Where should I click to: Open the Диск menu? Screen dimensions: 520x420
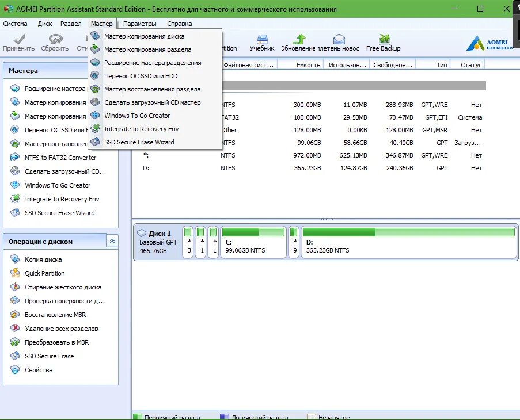pyautogui.click(x=45, y=24)
